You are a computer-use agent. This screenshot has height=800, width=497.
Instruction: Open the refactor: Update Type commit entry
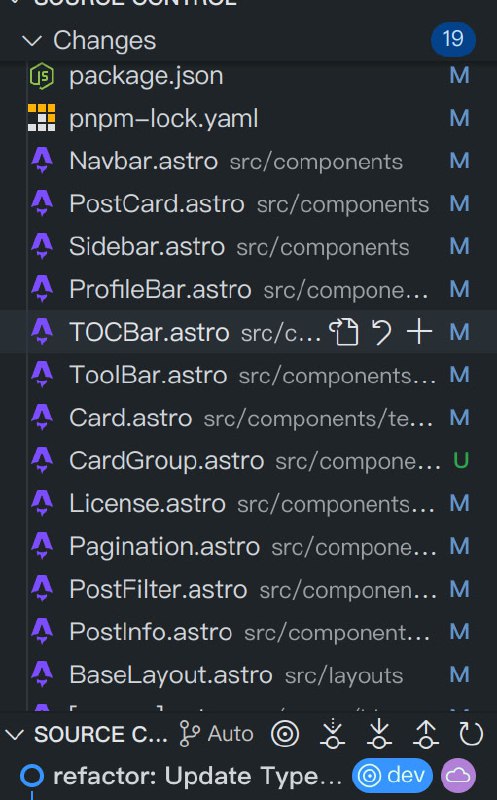tap(197, 777)
